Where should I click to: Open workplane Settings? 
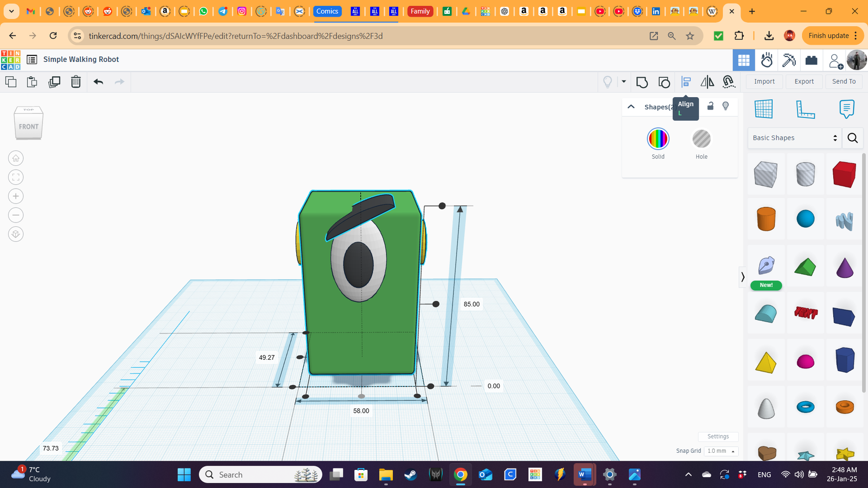coord(718,437)
